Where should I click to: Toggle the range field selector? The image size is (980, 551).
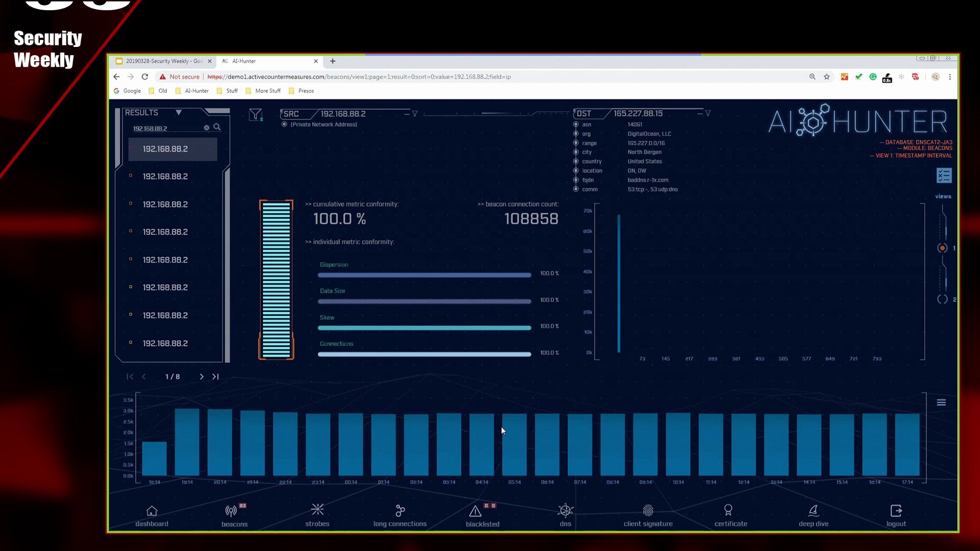tap(576, 143)
